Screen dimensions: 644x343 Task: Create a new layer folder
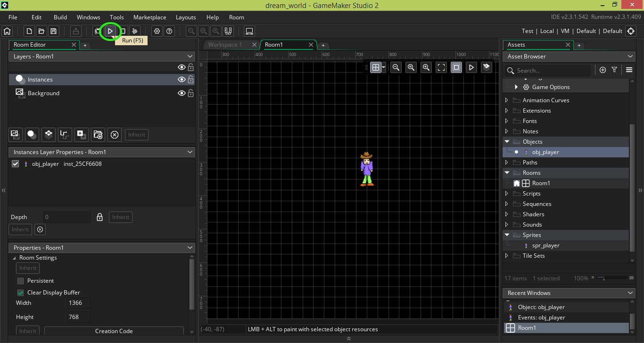(x=98, y=134)
